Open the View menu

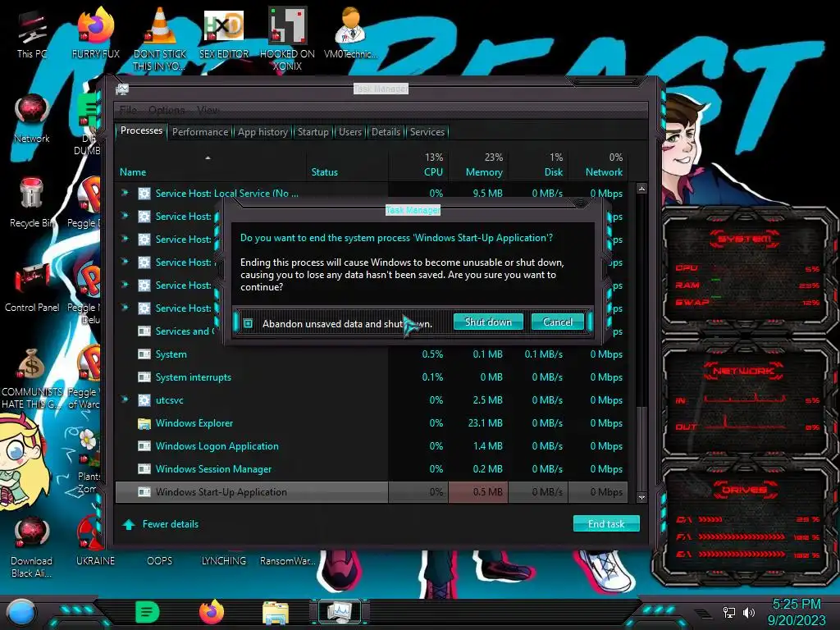pyautogui.click(x=208, y=110)
